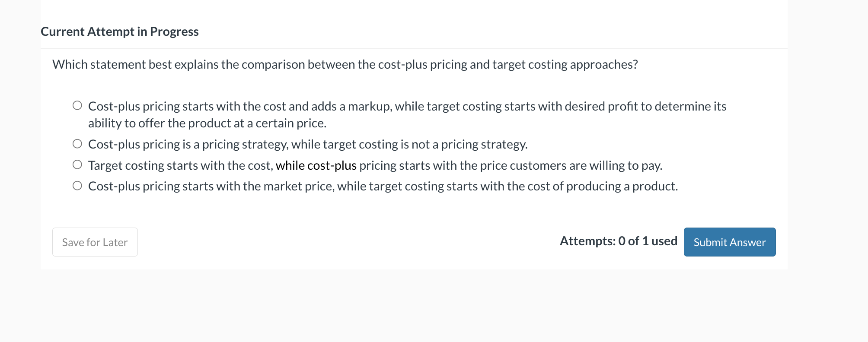This screenshot has width=868, height=342.
Task: Click the Current Attempt in Progress heading
Action: coord(119,31)
